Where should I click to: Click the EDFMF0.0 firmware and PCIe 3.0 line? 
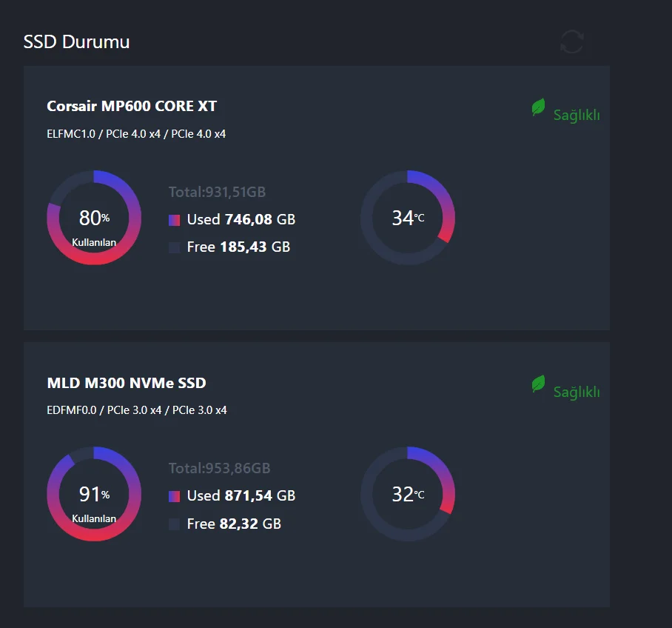[x=137, y=410]
